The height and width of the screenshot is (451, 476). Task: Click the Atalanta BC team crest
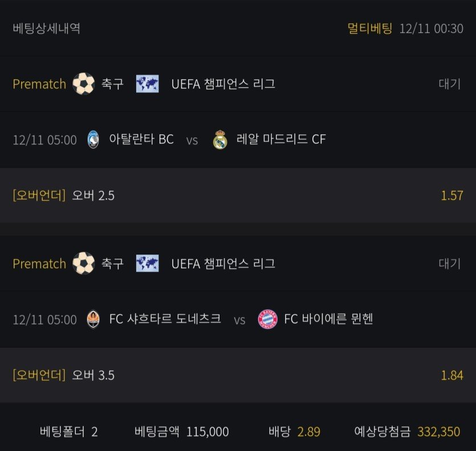click(93, 140)
